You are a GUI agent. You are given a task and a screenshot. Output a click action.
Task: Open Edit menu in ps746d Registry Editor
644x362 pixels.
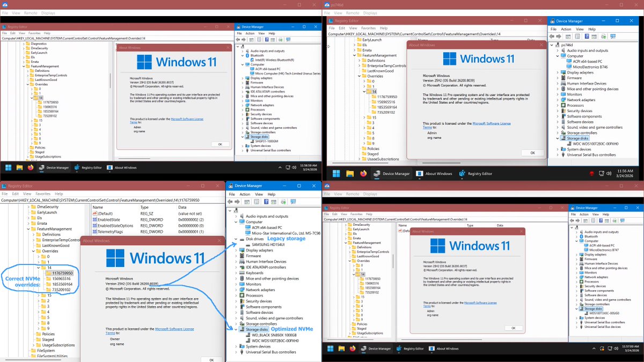coord(342,28)
